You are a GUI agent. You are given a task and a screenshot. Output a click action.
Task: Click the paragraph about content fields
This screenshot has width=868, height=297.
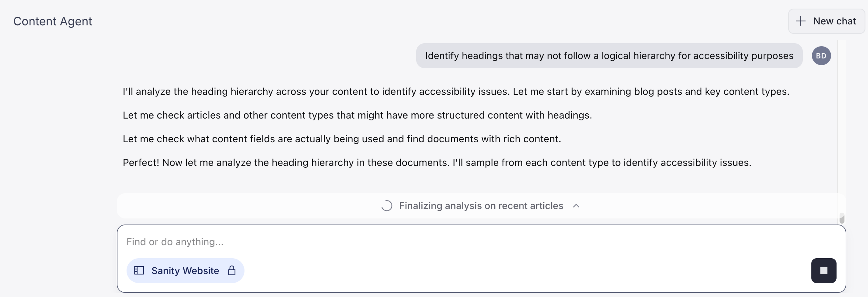pyautogui.click(x=342, y=139)
